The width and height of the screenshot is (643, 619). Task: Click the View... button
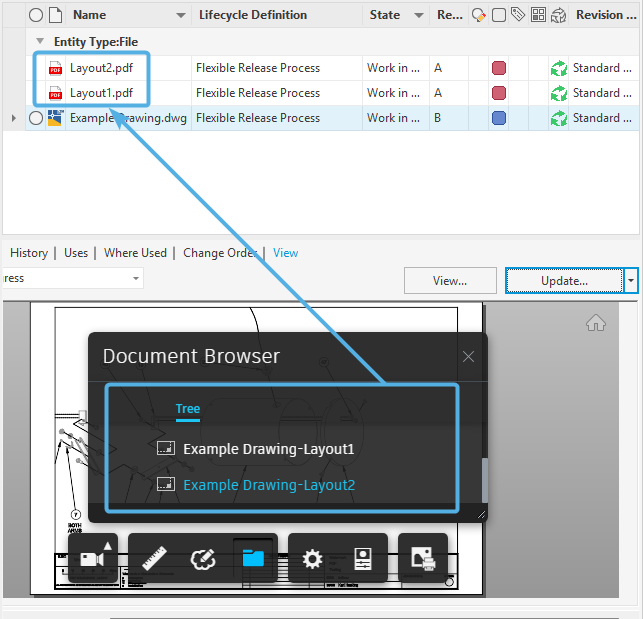pos(450,281)
